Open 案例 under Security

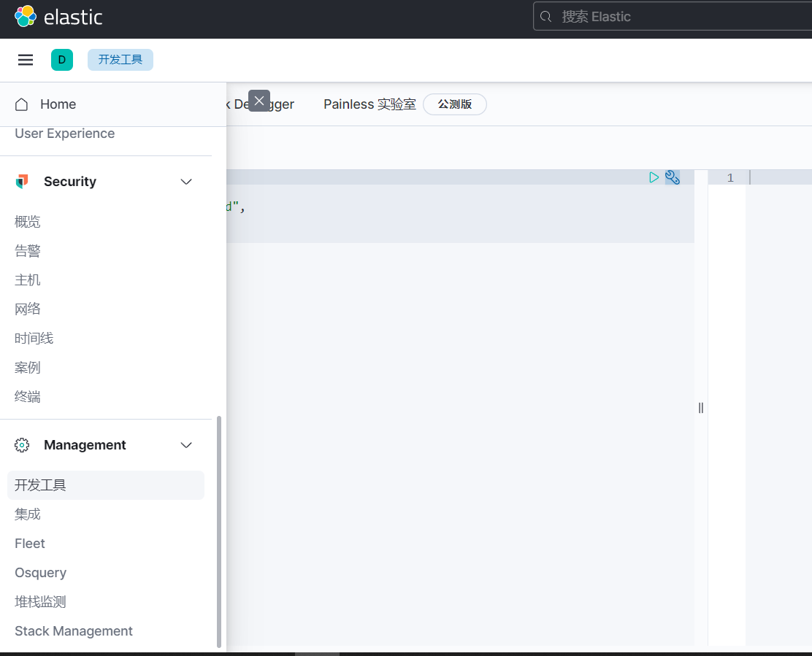pyautogui.click(x=28, y=367)
